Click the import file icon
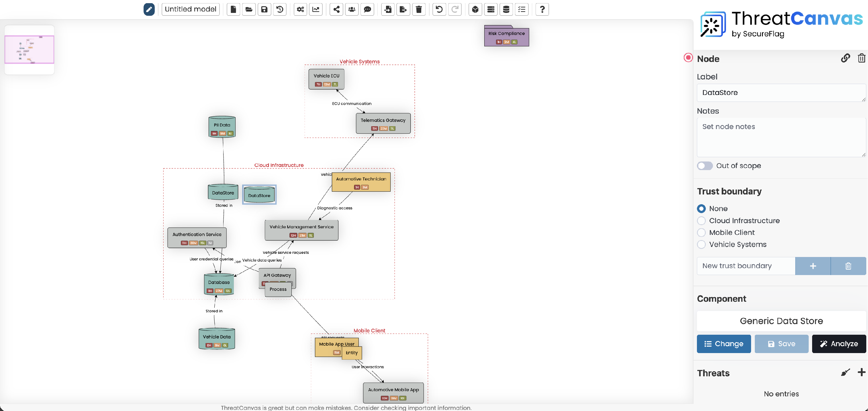 388,9
